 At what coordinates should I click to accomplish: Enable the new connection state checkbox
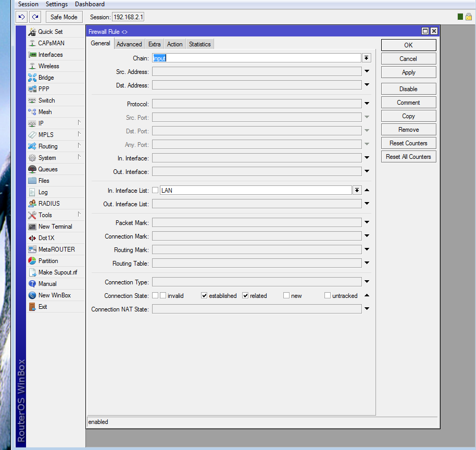286,295
